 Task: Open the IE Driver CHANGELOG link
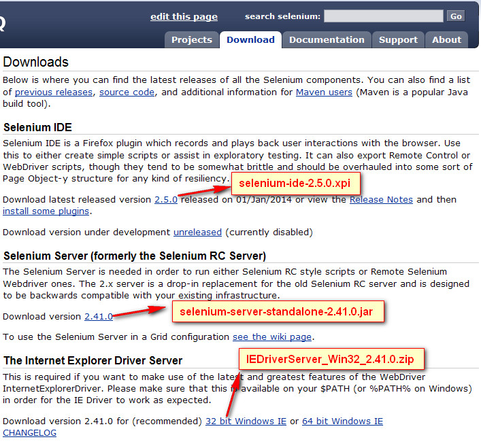tap(29, 432)
